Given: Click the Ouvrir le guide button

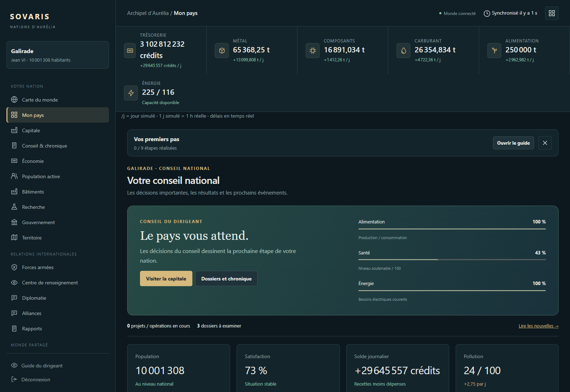Looking at the screenshot, I should [513, 143].
